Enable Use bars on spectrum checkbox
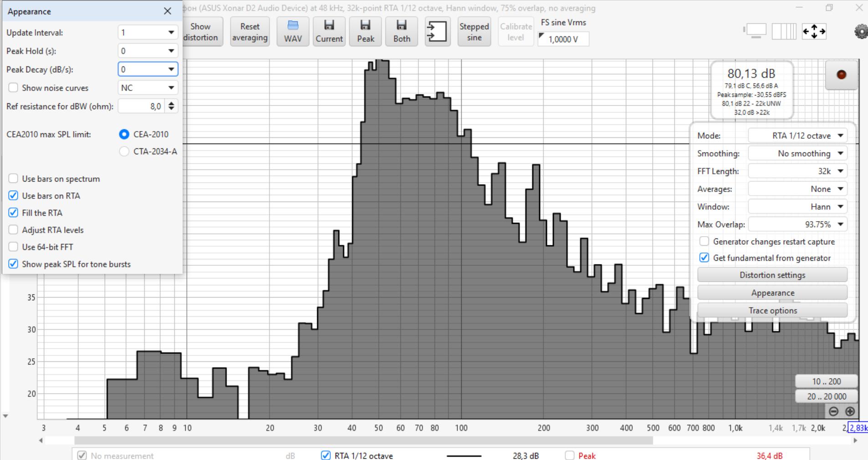The height and width of the screenshot is (460, 868). 13,179
